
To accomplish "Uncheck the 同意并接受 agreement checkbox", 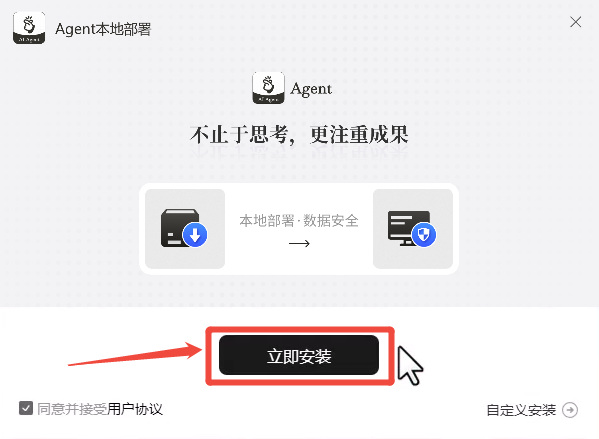I will [x=26, y=408].
